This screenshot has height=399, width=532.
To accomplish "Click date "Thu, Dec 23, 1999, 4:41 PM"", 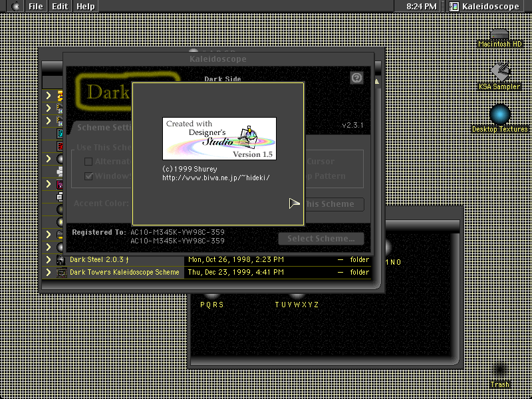I will [235, 272].
